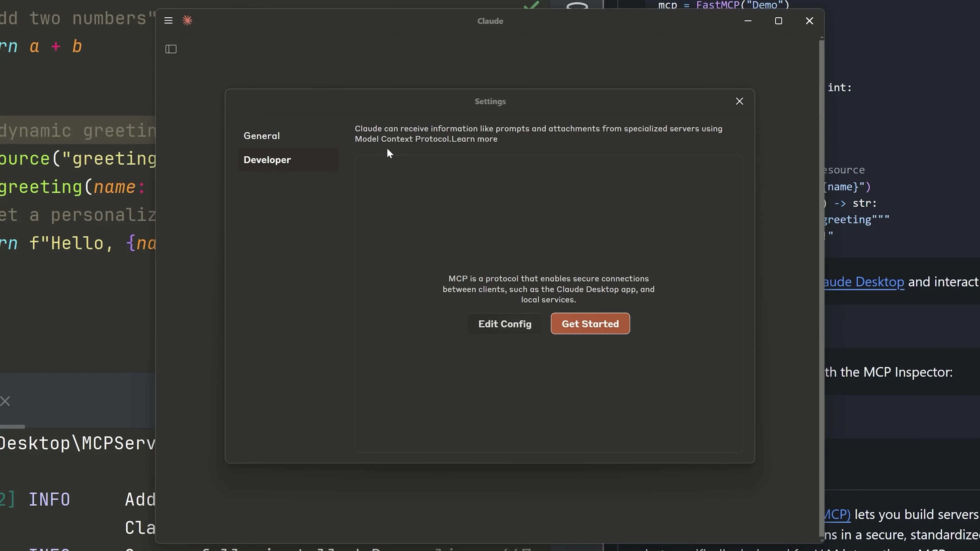Image resolution: width=980 pixels, height=551 pixels.
Task: Click the 'th the MCP Inspector:' text
Action: [889, 372]
